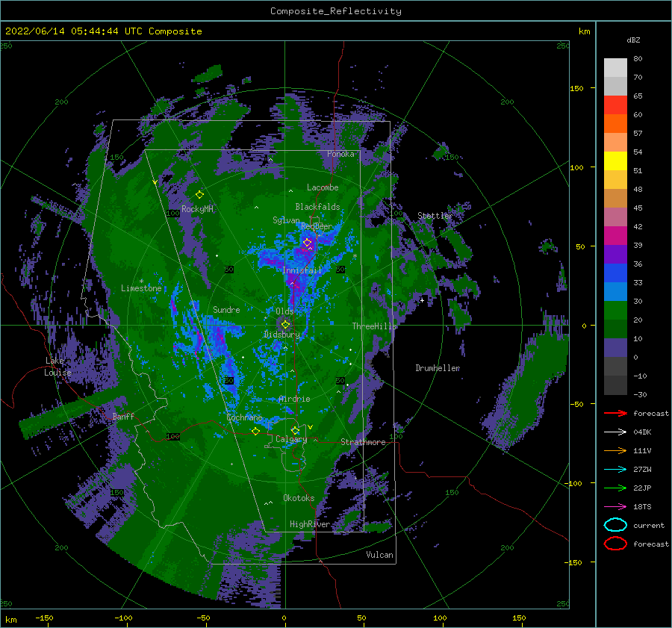Viewport: 672px width, 628px height.
Task: Click the Stettler city label
Action: (435, 216)
